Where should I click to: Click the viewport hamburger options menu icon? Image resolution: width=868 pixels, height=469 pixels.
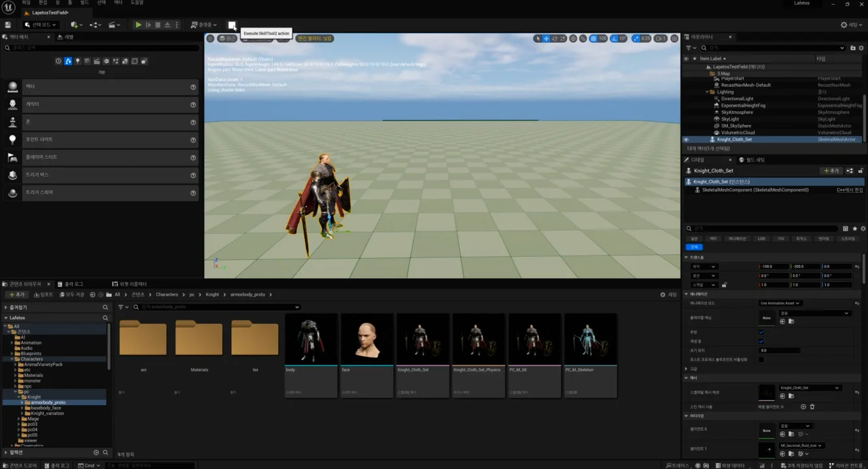(x=210, y=38)
